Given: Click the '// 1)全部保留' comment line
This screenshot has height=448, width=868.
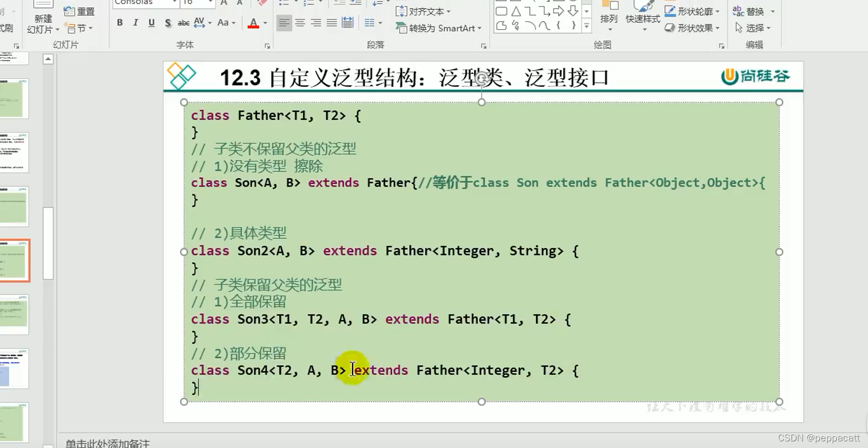Looking at the screenshot, I should coord(238,302).
